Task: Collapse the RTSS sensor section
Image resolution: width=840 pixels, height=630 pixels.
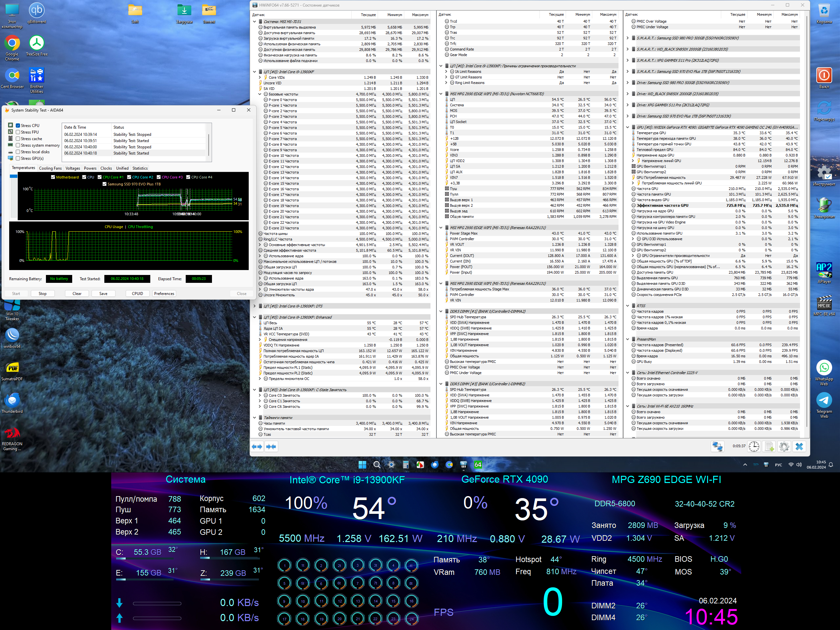Action: point(627,306)
